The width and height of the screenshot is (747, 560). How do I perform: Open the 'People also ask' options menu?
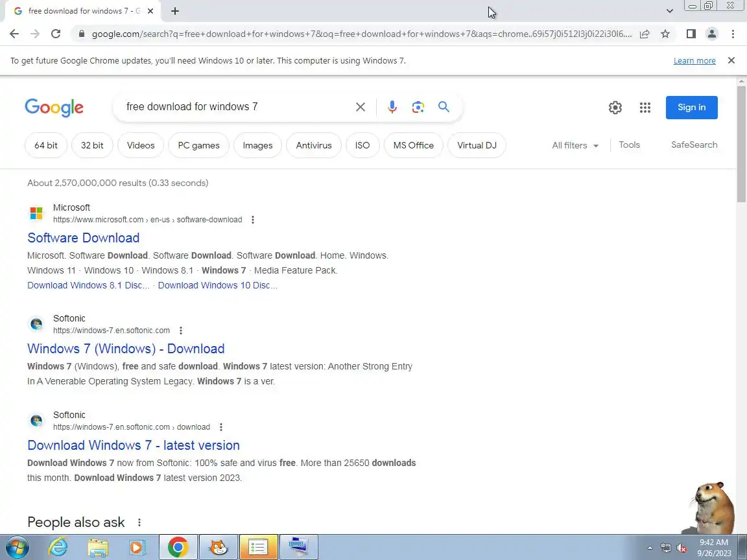pos(139,522)
